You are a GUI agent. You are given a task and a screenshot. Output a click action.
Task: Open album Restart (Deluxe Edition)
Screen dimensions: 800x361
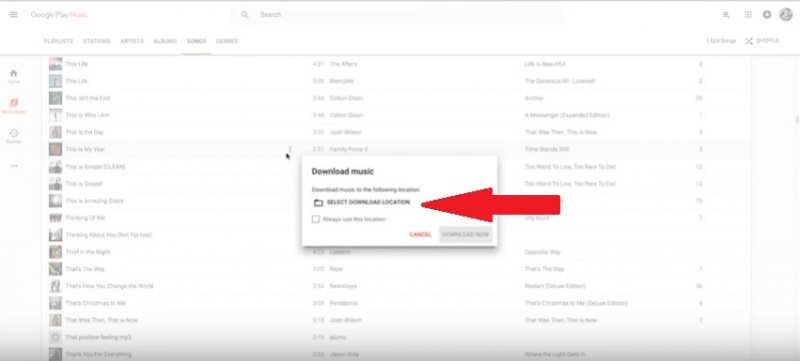pos(555,286)
